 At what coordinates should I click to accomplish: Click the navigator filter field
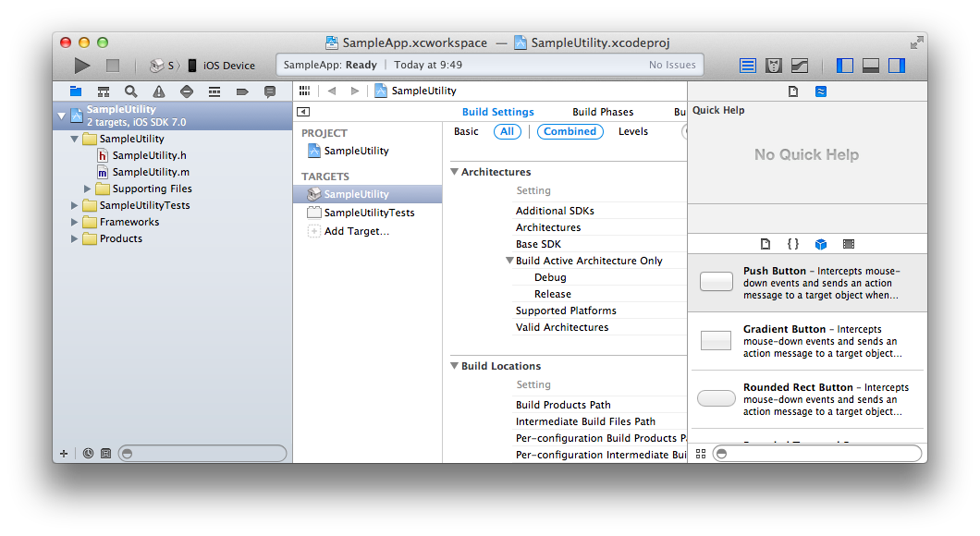[x=202, y=454]
